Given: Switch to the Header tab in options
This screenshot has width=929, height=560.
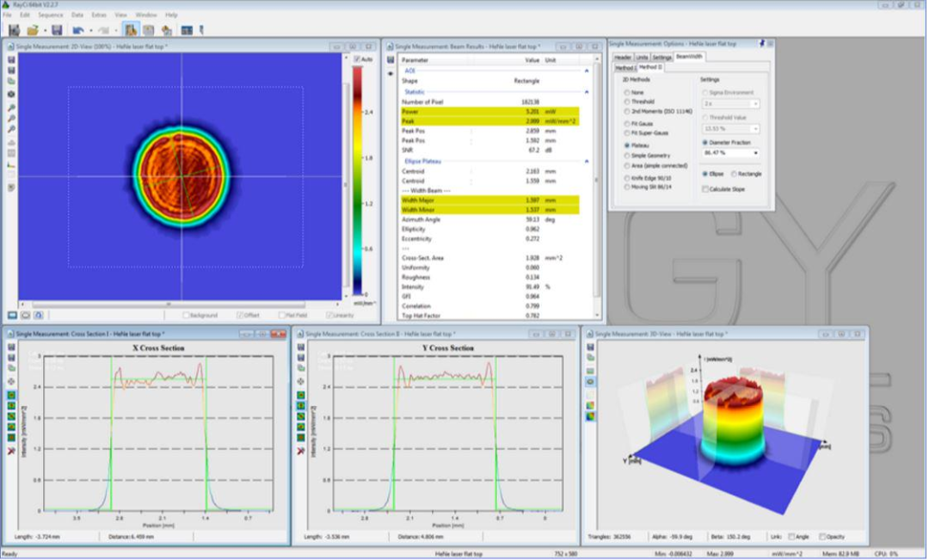Looking at the screenshot, I should click(623, 57).
